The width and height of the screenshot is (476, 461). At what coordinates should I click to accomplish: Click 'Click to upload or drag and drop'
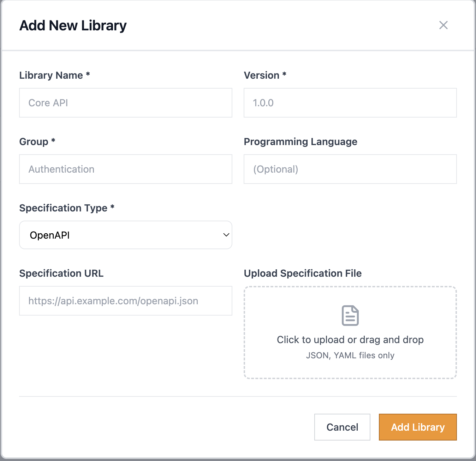(x=350, y=340)
